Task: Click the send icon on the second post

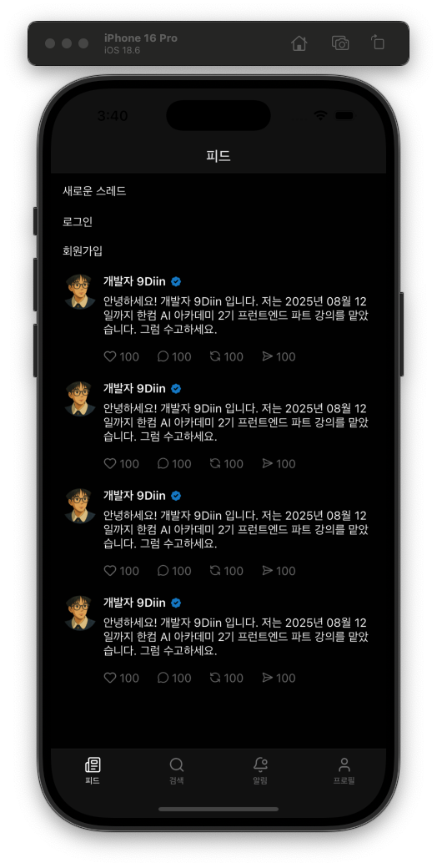Action: pyautogui.click(x=268, y=464)
